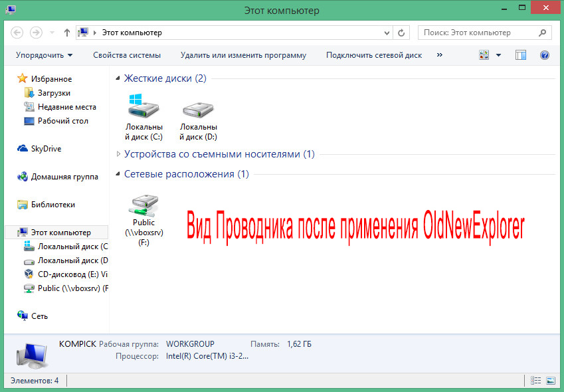
Task: Open the Упорядочить menu
Action: [x=45, y=55]
